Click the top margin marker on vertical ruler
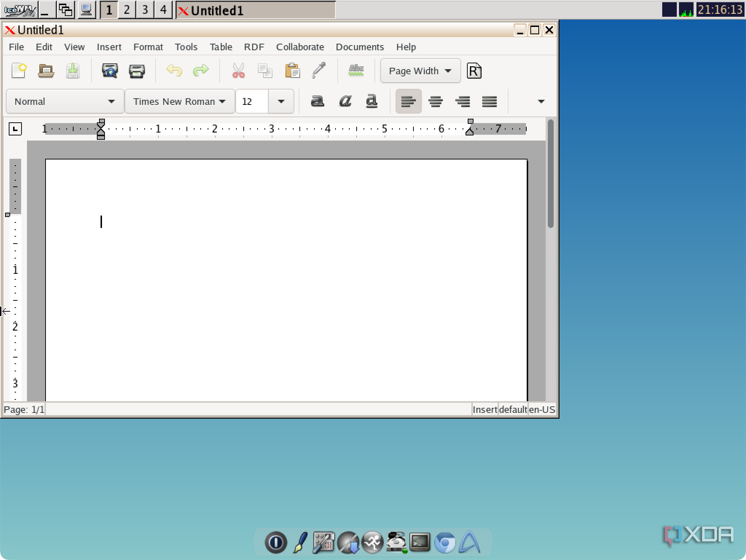746x560 pixels. 8,215
